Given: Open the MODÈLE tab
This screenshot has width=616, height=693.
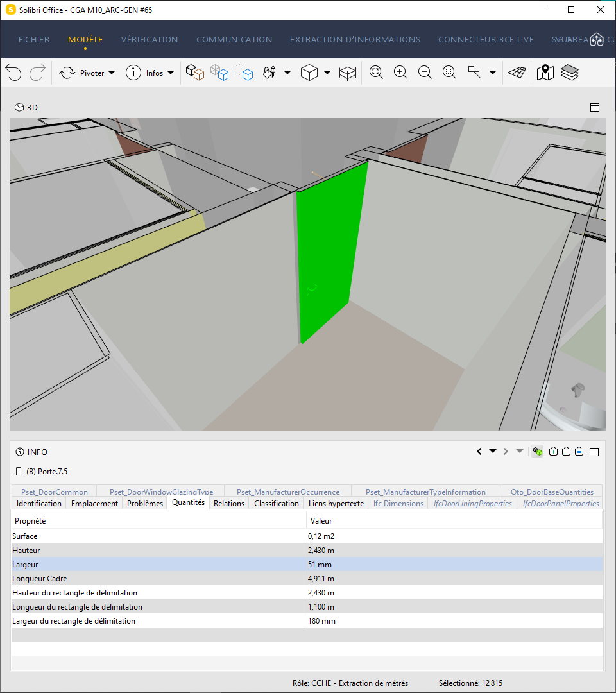Looking at the screenshot, I should coord(85,39).
